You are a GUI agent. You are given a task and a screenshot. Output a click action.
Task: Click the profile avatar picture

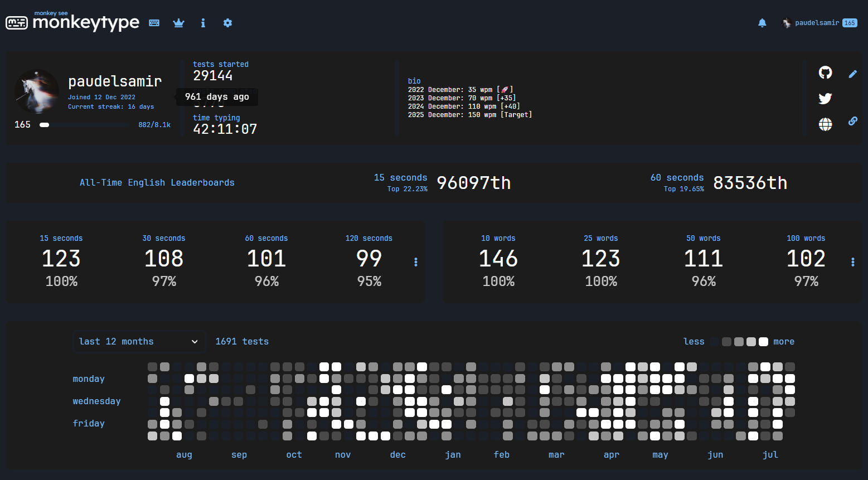tap(37, 91)
